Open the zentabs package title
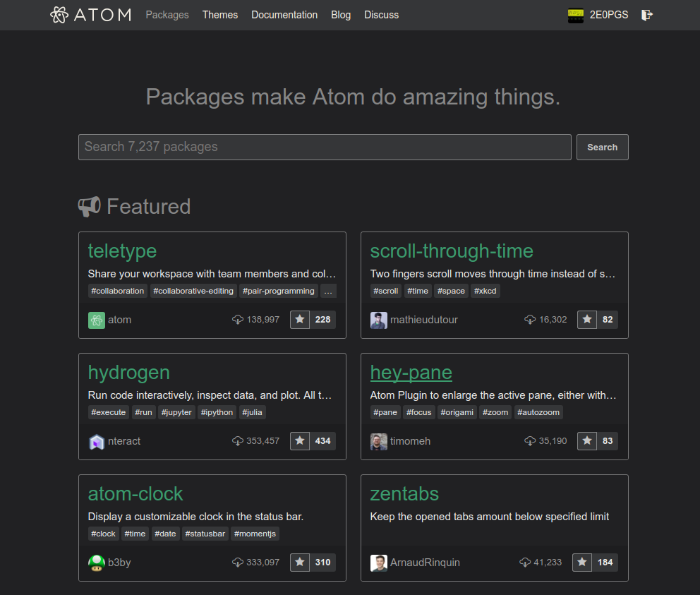 (404, 494)
